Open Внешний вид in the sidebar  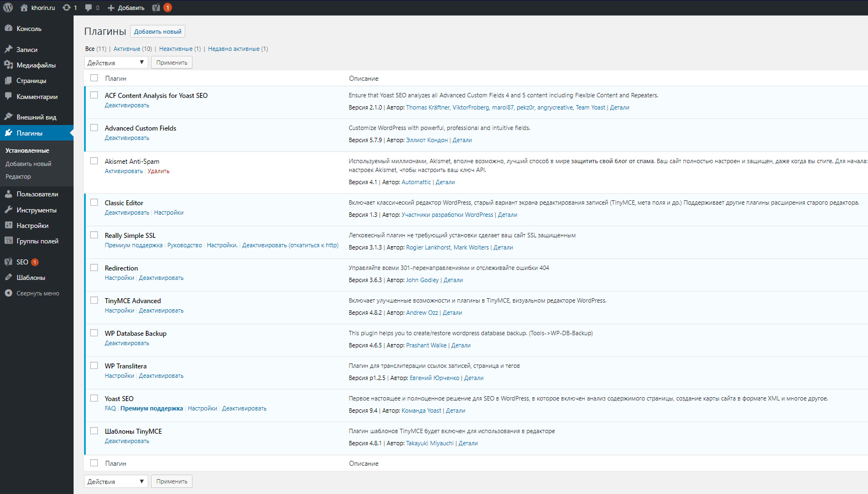pyautogui.click(x=36, y=117)
